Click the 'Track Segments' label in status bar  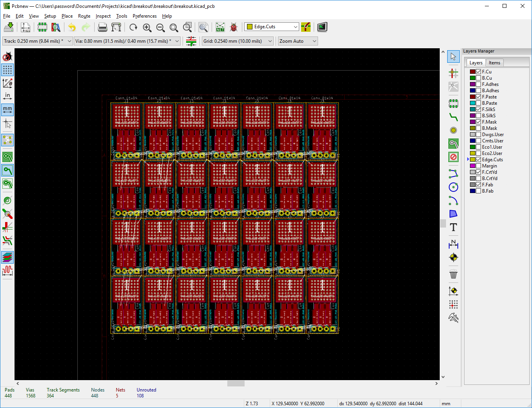[x=63, y=390]
